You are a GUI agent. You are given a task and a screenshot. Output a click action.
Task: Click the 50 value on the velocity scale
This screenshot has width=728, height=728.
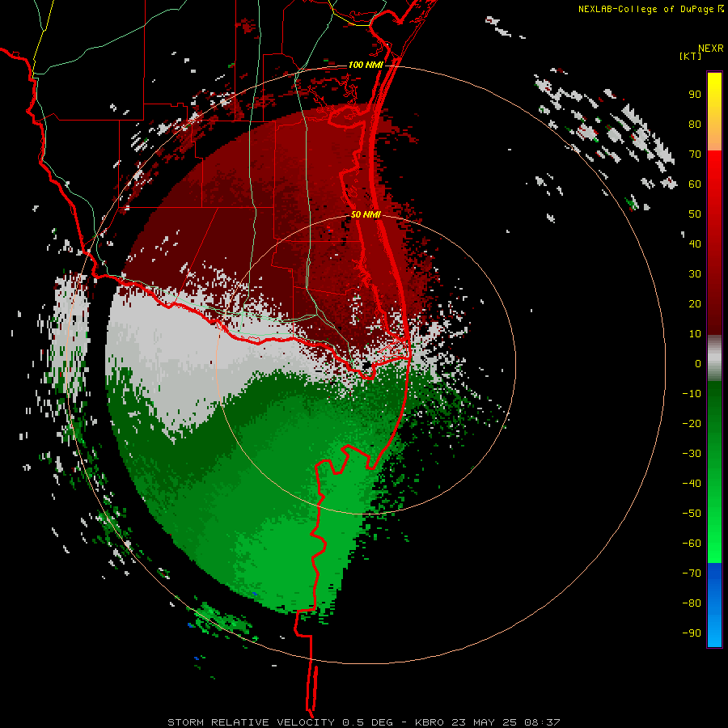click(695, 214)
